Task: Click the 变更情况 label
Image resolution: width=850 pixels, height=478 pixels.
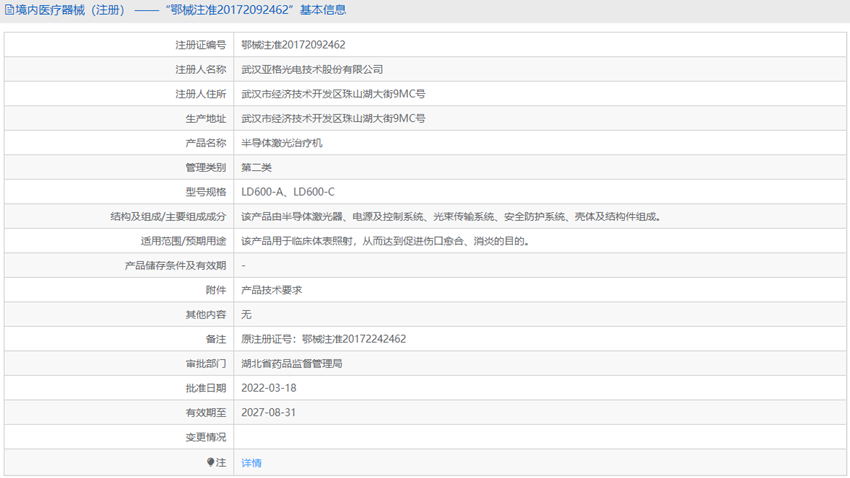Action: pyautogui.click(x=205, y=437)
